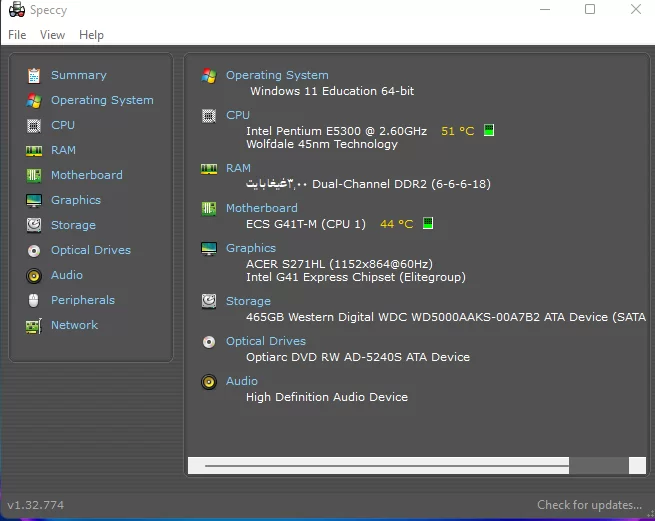The height and width of the screenshot is (521, 655).
Task: Click the Motherboard icon in summary panel
Action: coord(209,208)
